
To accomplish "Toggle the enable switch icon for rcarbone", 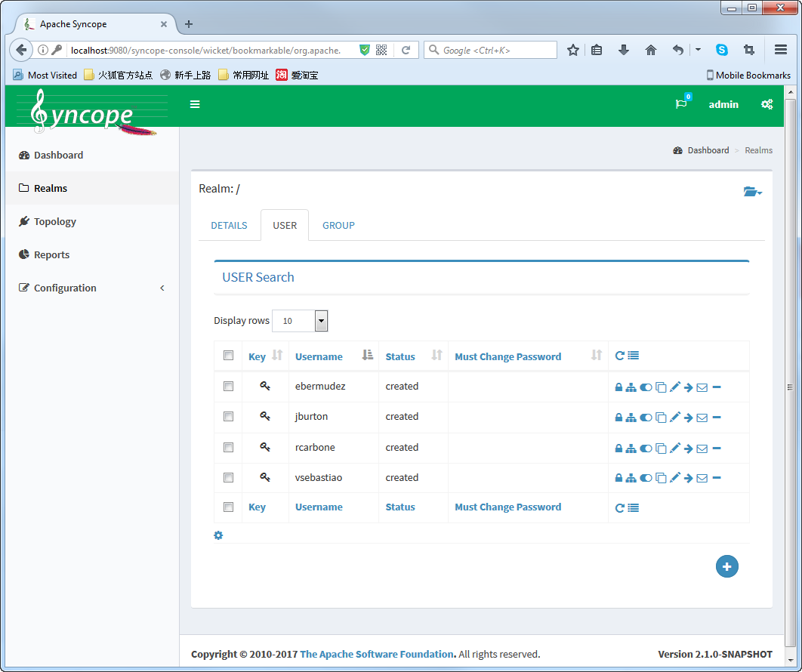I will [x=646, y=449].
